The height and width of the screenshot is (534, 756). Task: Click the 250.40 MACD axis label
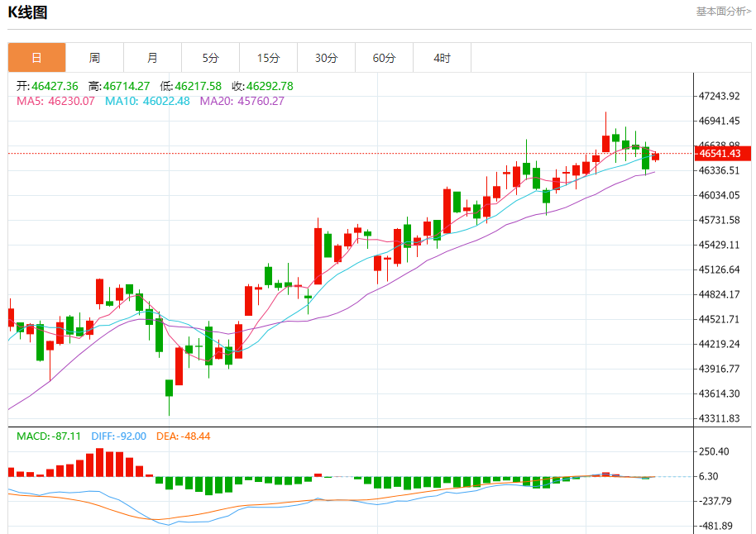(714, 451)
